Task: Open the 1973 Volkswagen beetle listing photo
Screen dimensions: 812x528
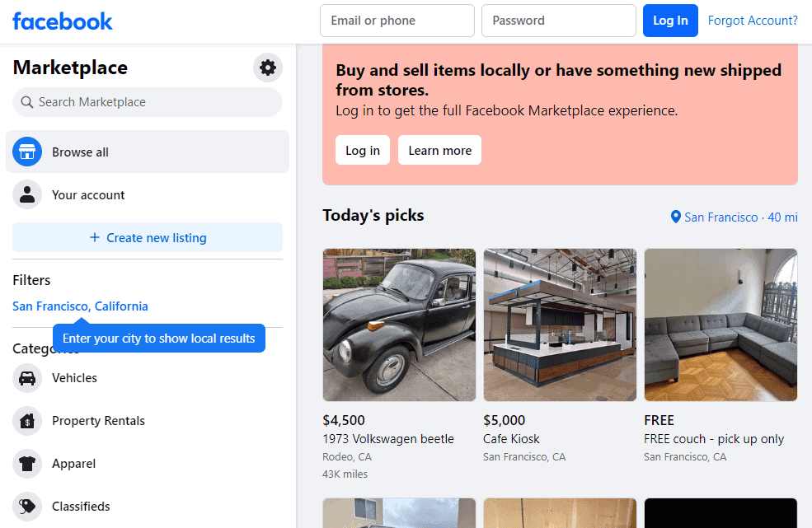Action: click(x=399, y=325)
